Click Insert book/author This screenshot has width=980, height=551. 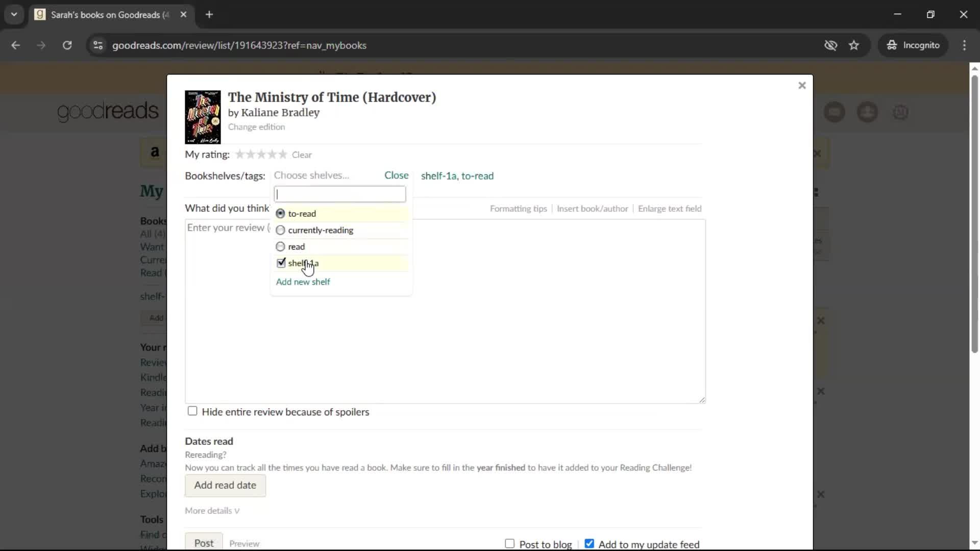(592, 209)
